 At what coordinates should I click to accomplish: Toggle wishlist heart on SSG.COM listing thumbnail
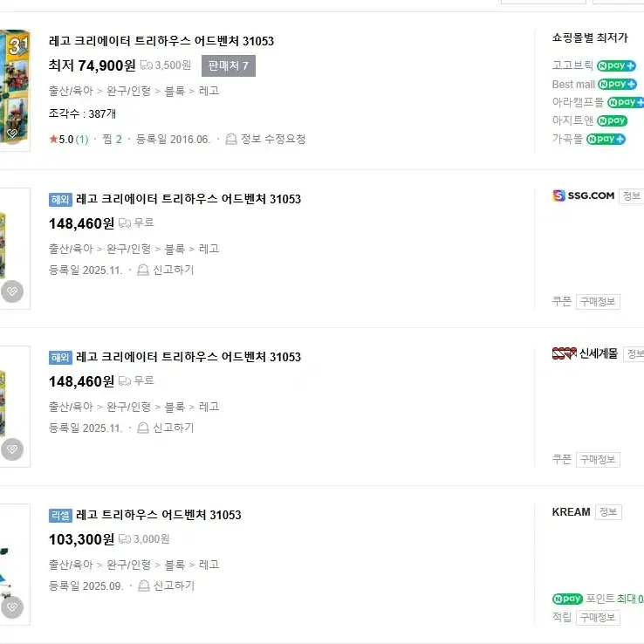point(12,291)
